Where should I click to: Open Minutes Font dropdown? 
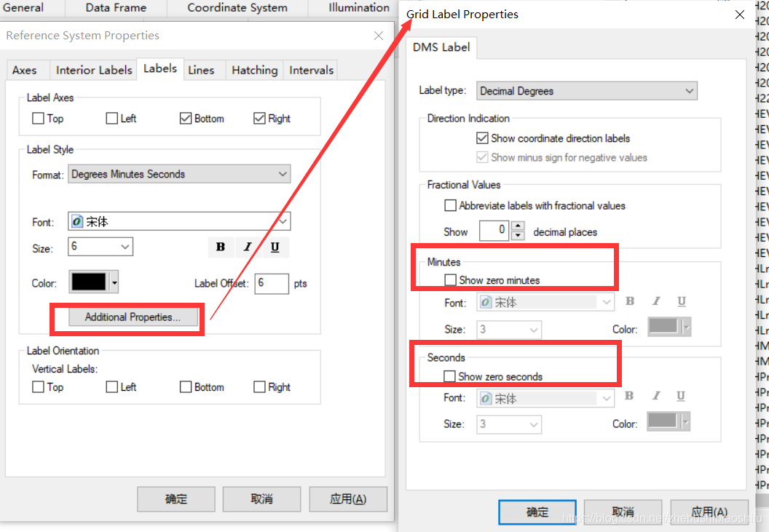[545, 302]
